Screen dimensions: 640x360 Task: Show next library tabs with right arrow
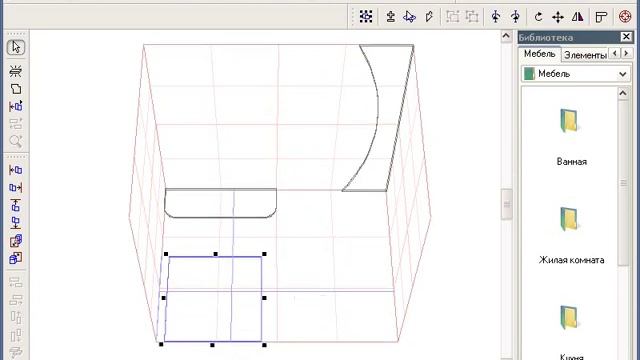coord(626,53)
